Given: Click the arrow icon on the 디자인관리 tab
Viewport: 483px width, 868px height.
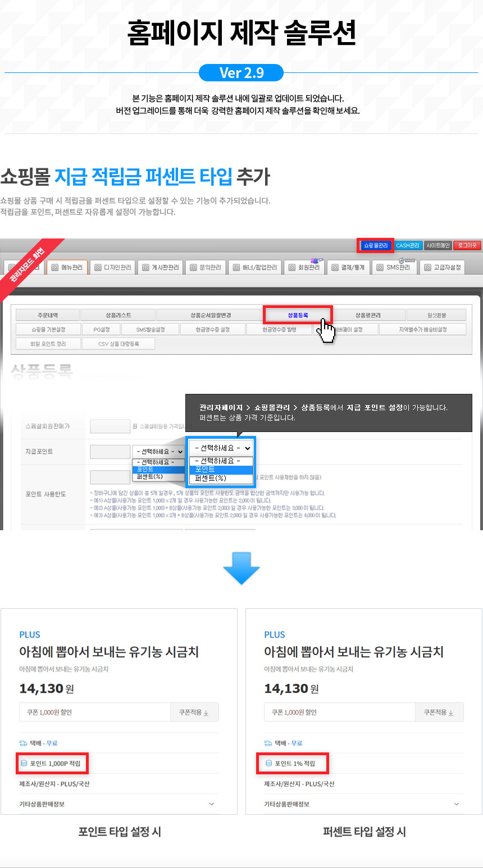Looking at the screenshot, I should click(x=98, y=268).
